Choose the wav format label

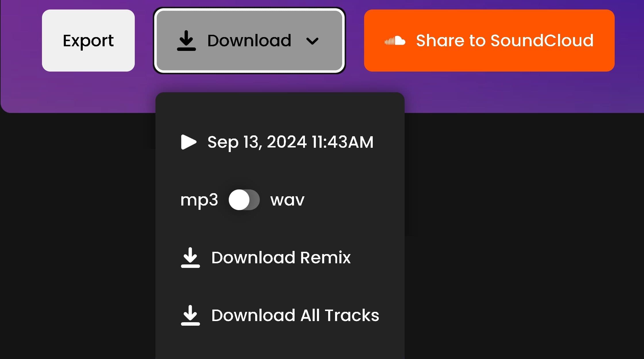coord(287,200)
